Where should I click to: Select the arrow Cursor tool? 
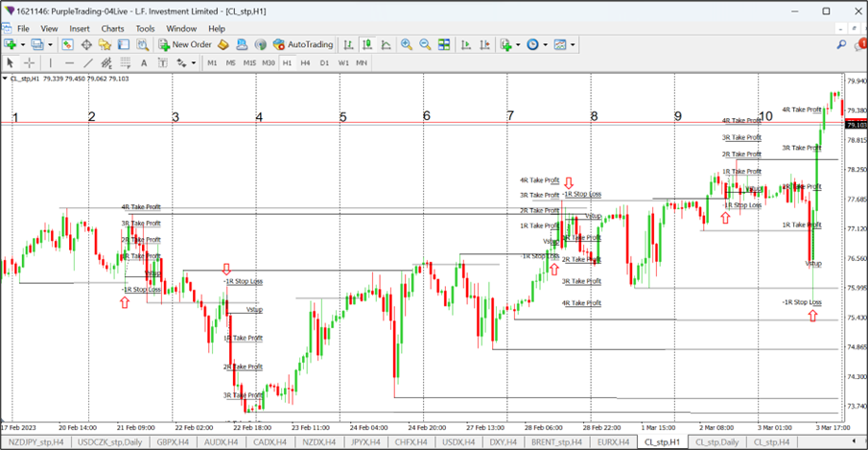coord(10,63)
